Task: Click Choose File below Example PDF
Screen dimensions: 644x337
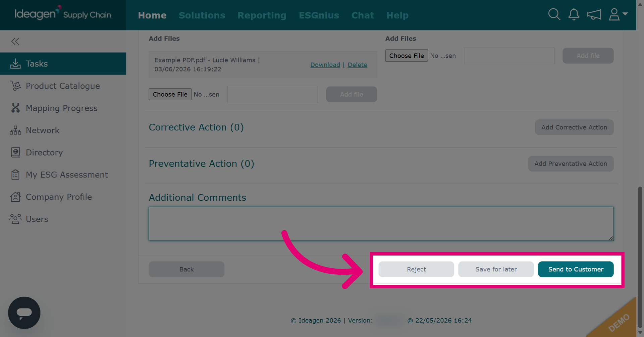Action: pos(170,94)
